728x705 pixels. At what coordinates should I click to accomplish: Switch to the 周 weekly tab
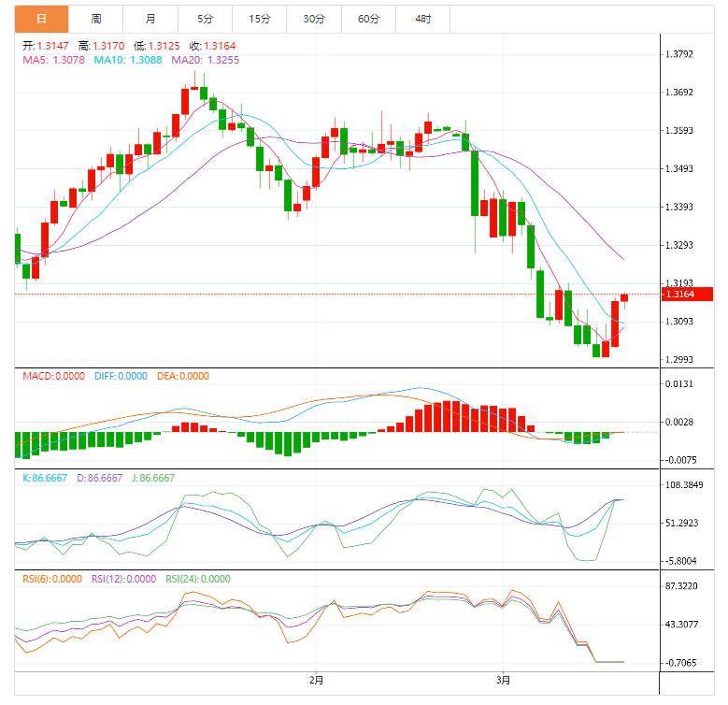pyautogui.click(x=96, y=19)
